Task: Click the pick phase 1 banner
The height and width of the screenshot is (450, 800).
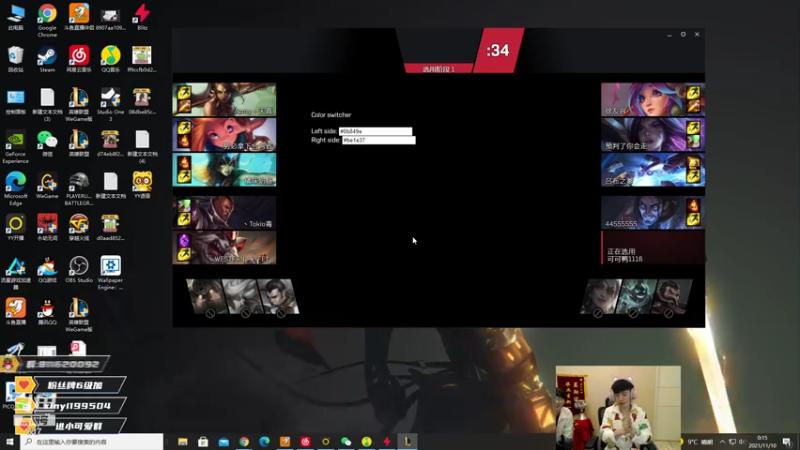Action: coord(439,69)
